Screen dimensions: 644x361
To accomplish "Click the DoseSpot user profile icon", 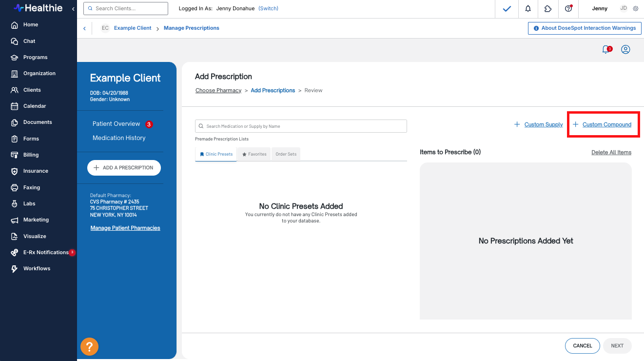I will (x=625, y=49).
